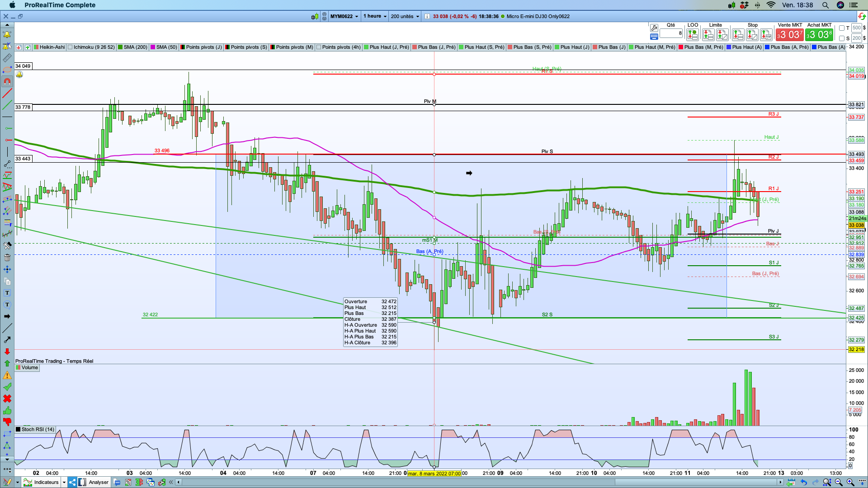Open the 1 heure timeframe dropdown

point(375,16)
